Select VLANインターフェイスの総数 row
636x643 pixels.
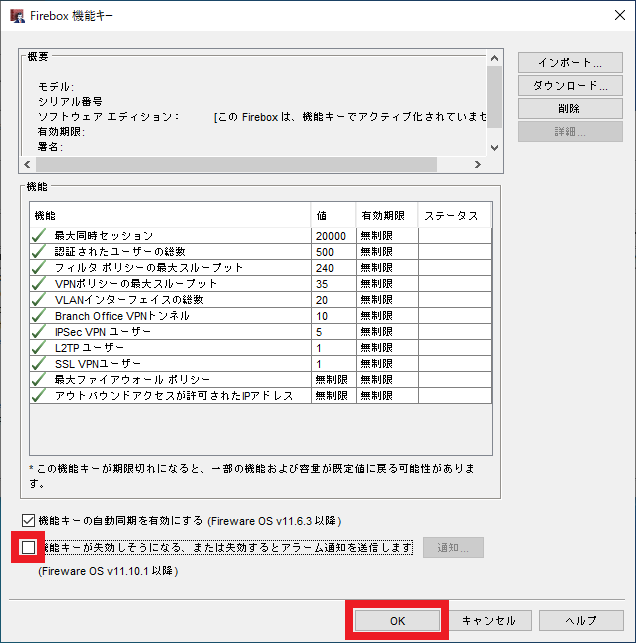tap(261, 300)
